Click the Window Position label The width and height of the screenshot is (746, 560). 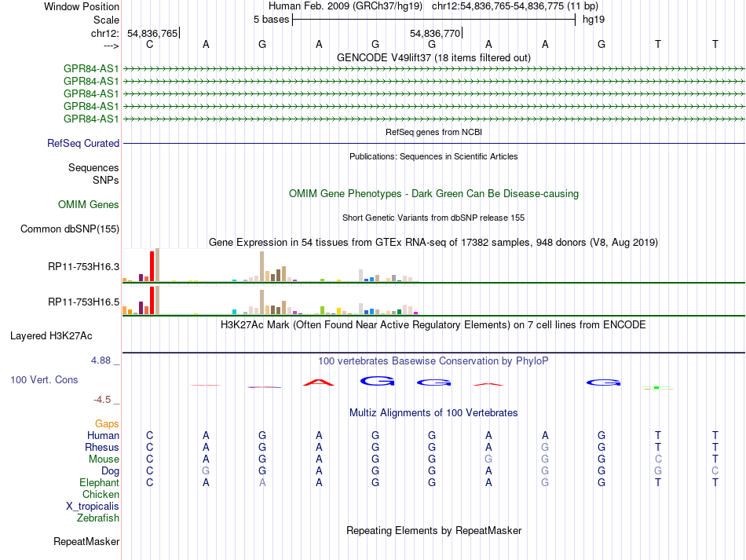click(82, 6)
